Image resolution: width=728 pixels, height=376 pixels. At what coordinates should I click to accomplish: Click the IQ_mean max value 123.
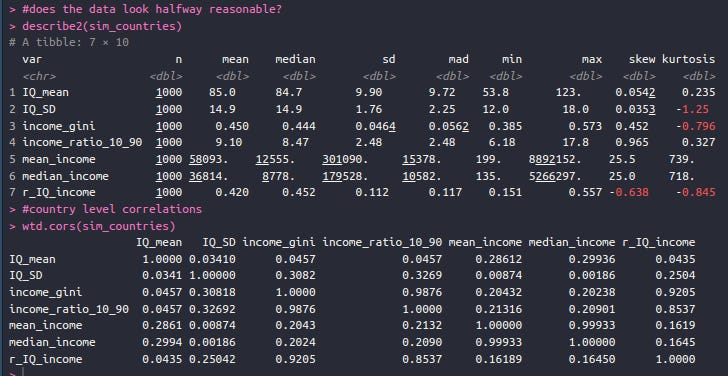tap(568, 92)
